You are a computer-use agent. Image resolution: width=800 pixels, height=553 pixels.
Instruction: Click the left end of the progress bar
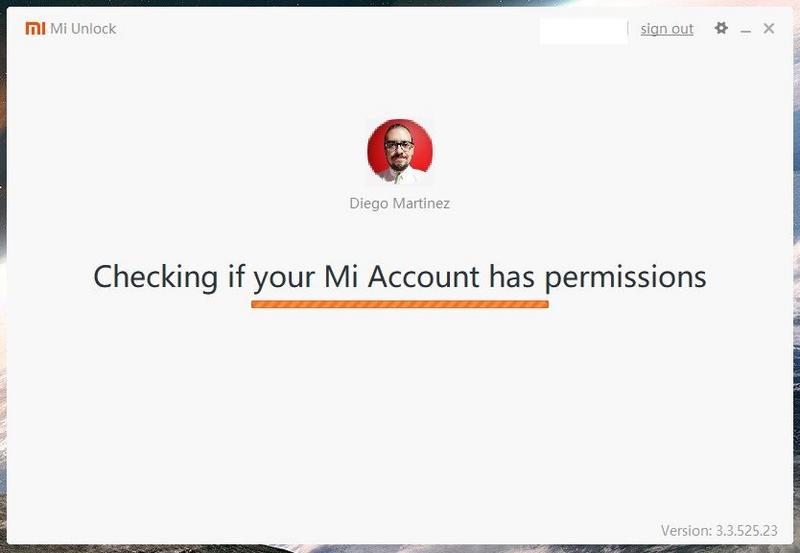click(255, 305)
